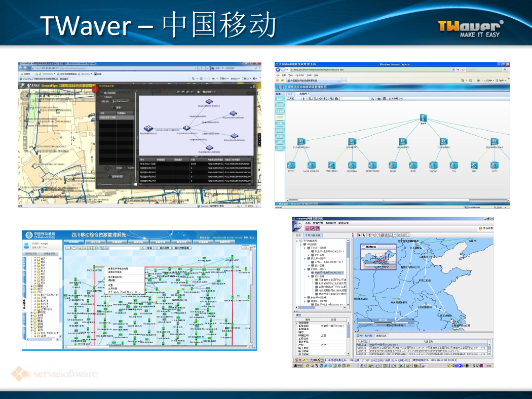This screenshot has height=399, width=532.
Task: Click the search field in China Mobile topology toolbar
Action: pyautogui.click(x=355, y=99)
